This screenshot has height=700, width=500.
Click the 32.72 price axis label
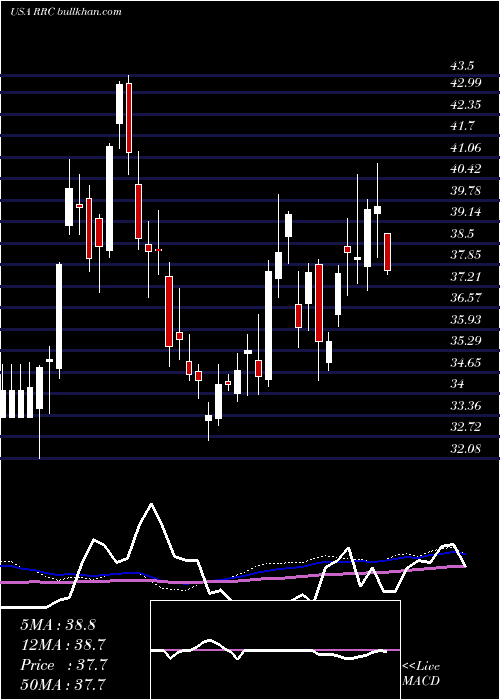(x=466, y=427)
